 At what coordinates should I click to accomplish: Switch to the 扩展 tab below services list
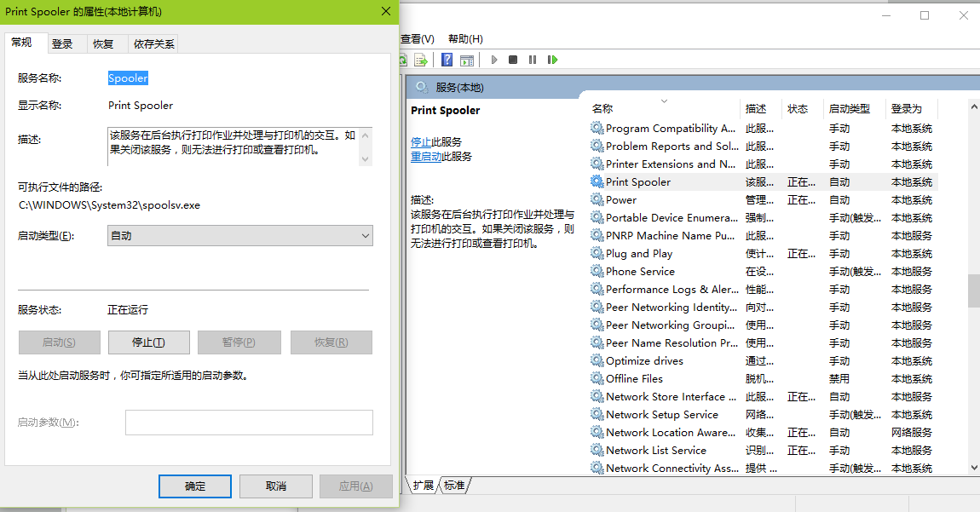[424, 485]
